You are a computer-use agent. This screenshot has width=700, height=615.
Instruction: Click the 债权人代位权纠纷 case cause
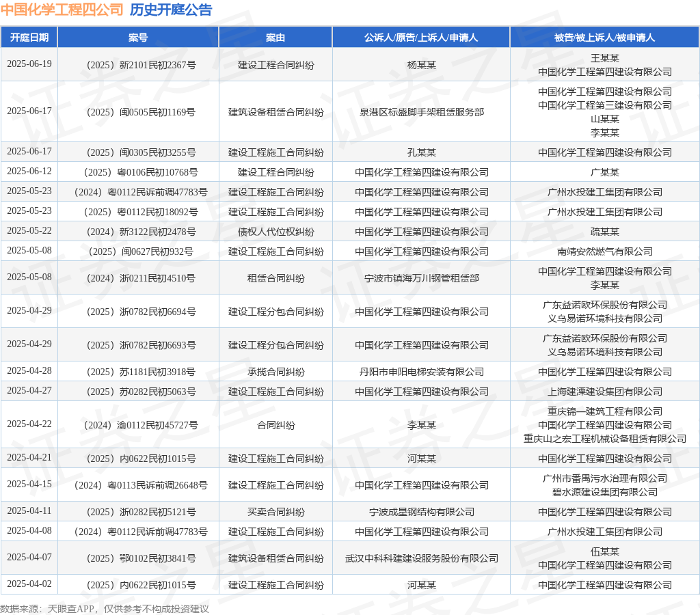click(x=275, y=232)
